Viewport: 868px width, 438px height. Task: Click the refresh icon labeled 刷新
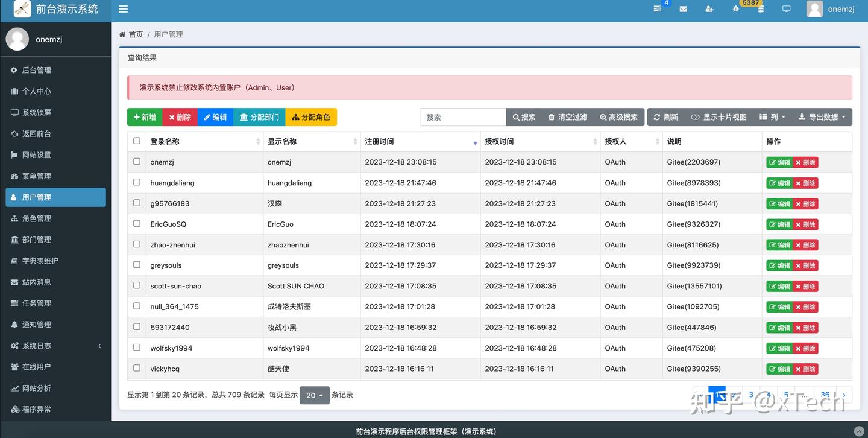(x=665, y=117)
